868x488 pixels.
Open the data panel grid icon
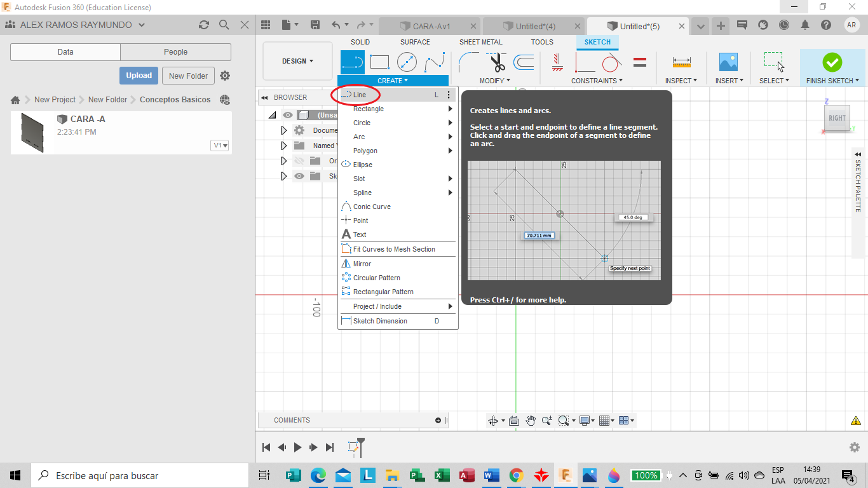(x=266, y=25)
